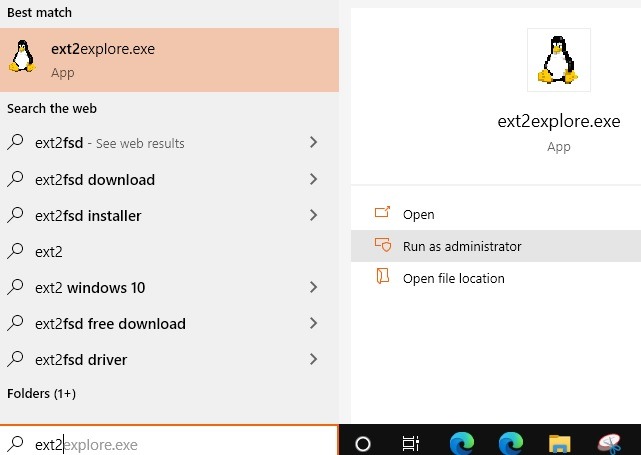Open Cortana circle on the taskbar

coord(363,444)
